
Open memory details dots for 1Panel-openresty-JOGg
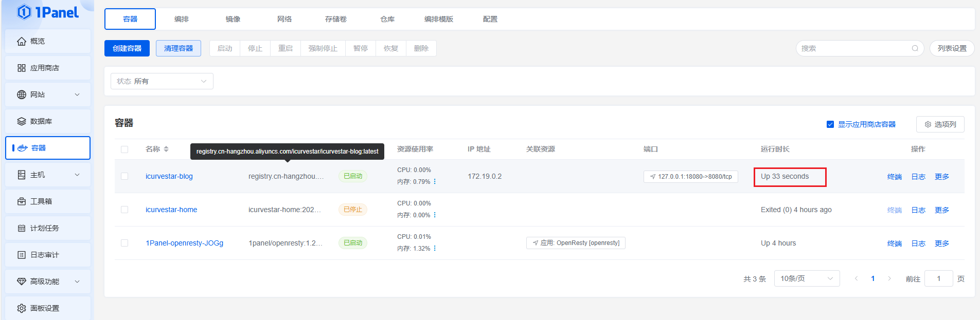point(435,248)
